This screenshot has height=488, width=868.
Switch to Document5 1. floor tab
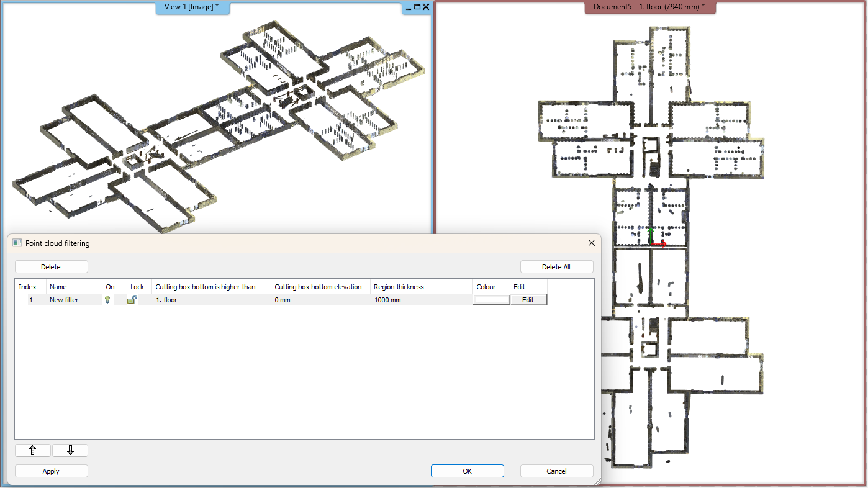point(649,7)
